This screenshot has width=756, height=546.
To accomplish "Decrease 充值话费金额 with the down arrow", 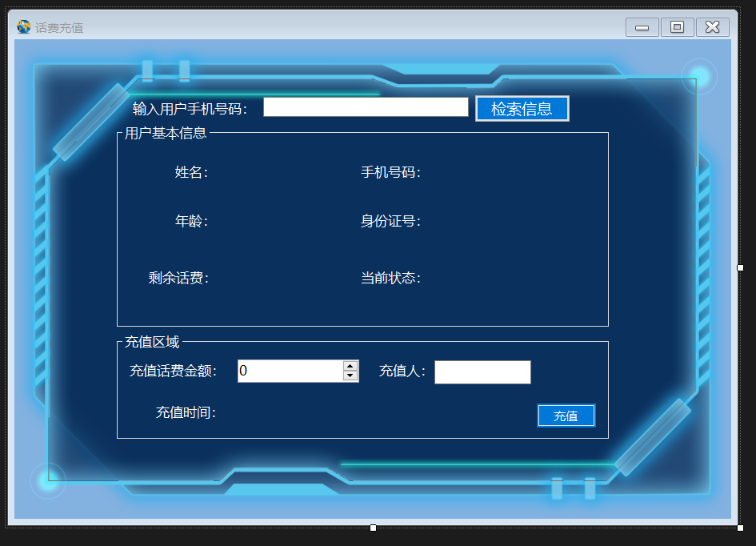I will pos(350,375).
